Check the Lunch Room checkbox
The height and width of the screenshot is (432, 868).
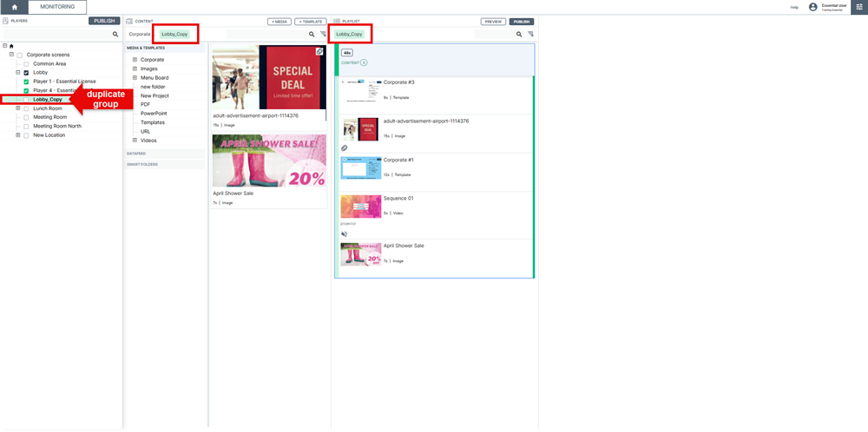(26, 109)
